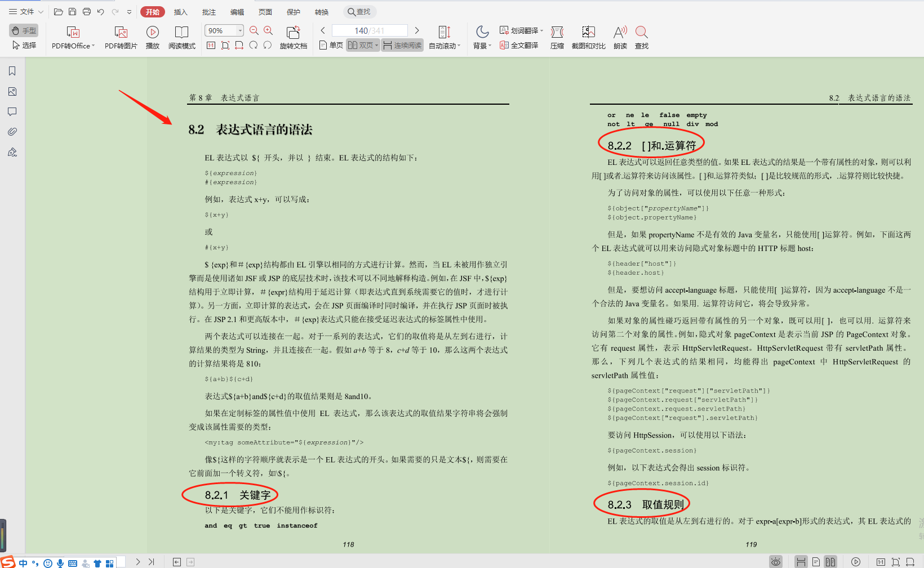This screenshot has width=924, height=568.
Task: Start 朗读 read aloud
Action: point(620,38)
